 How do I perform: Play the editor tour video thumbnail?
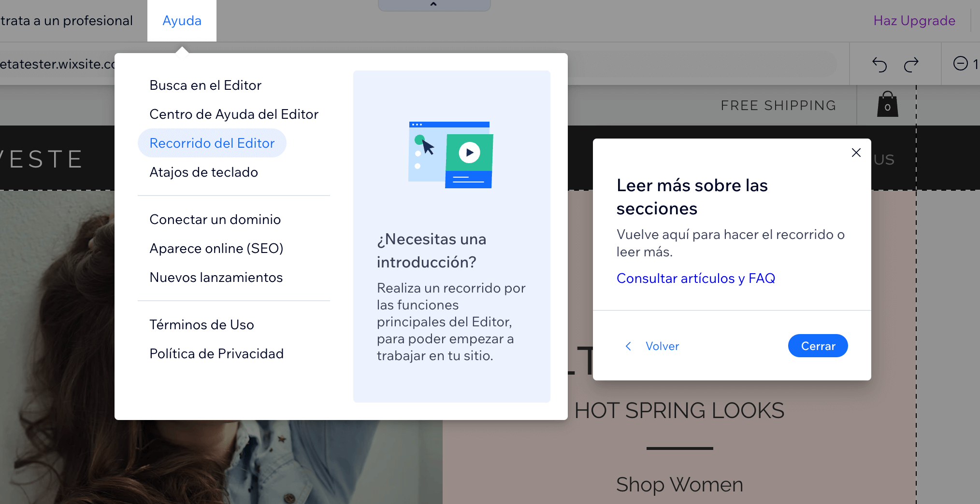tap(469, 153)
